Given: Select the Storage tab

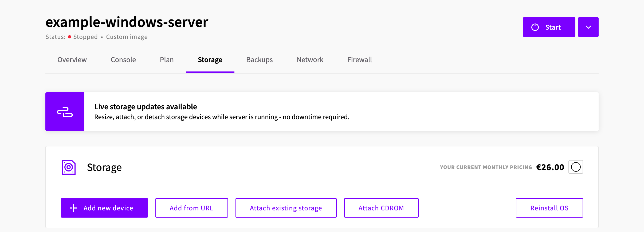Looking at the screenshot, I should (210, 60).
